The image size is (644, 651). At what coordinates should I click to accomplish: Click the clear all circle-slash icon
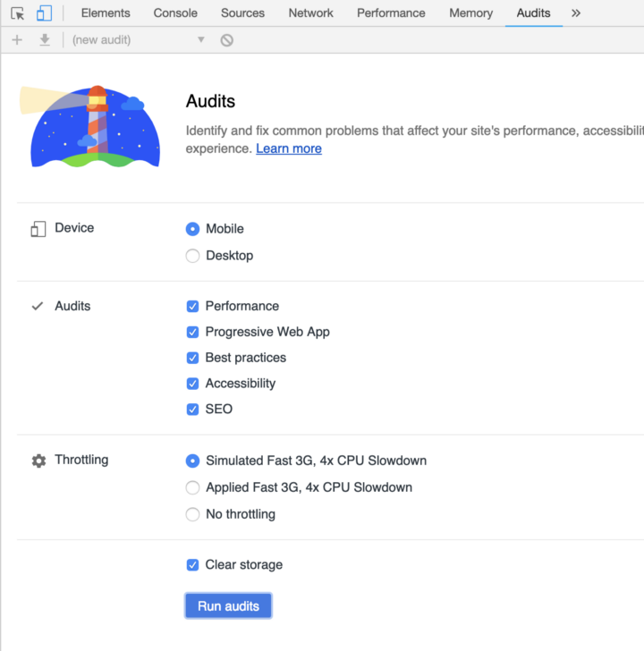pyautogui.click(x=227, y=40)
